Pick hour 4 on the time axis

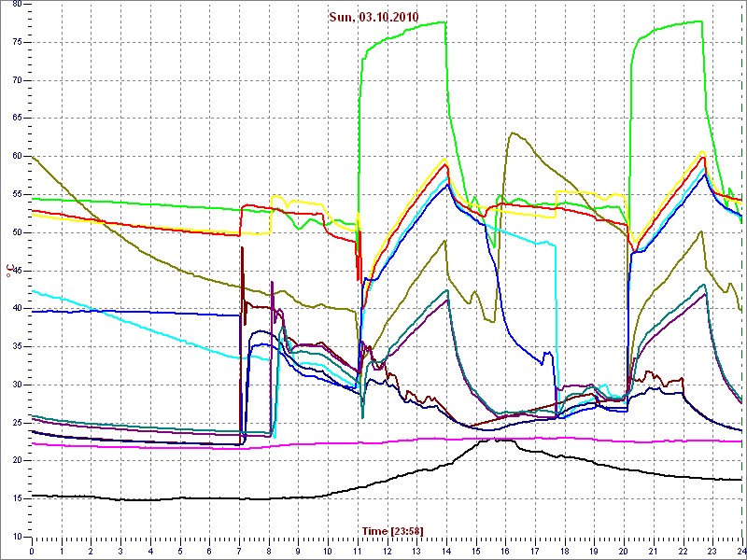(x=150, y=550)
